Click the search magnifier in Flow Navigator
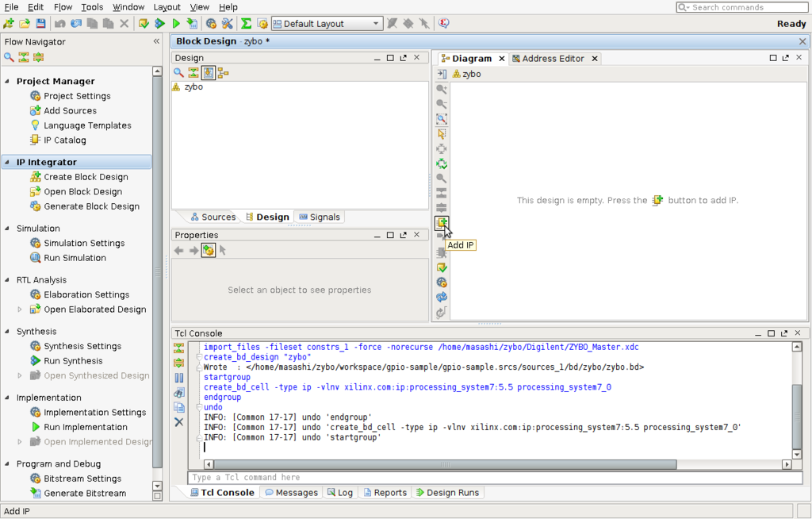 click(x=9, y=57)
